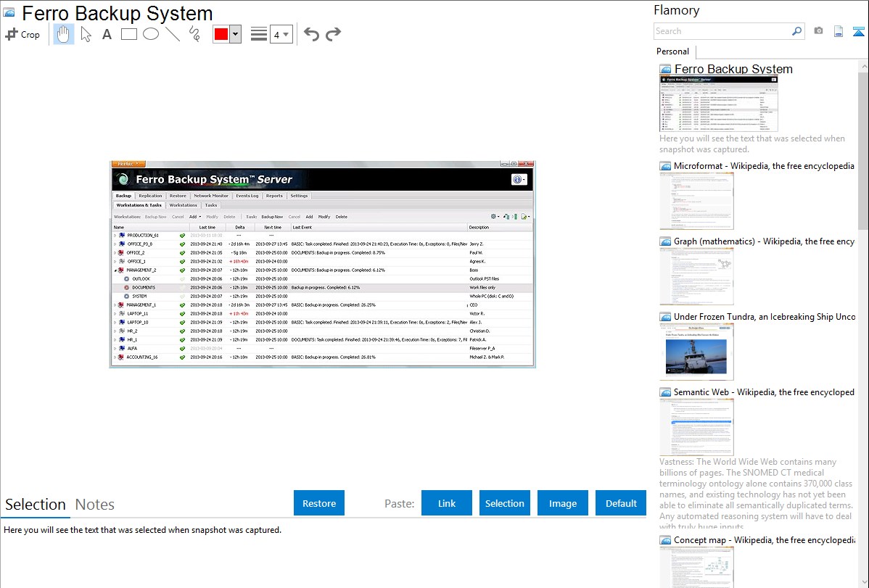Click the icon beside sidebar Ferro Backup System entry
869x588 pixels.
tap(665, 70)
